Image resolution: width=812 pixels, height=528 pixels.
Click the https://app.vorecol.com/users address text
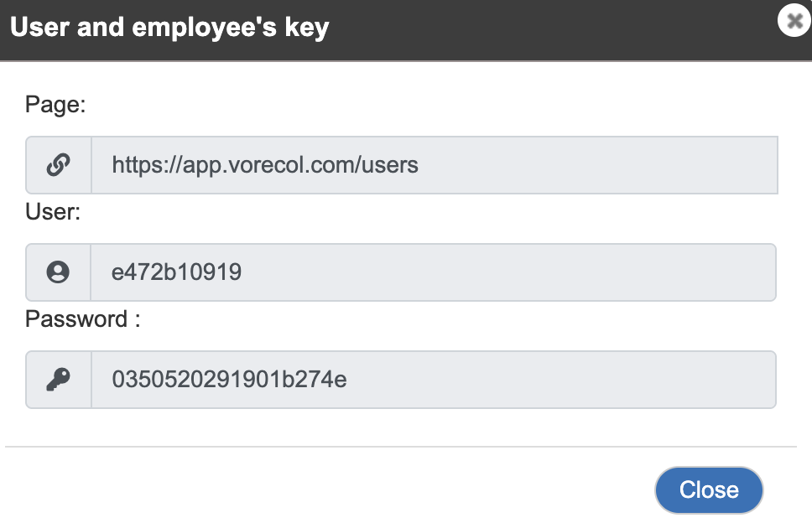pos(264,165)
